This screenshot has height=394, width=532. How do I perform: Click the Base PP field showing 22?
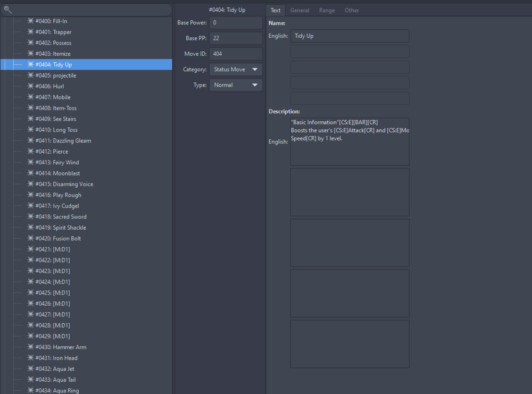tap(236, 38)
